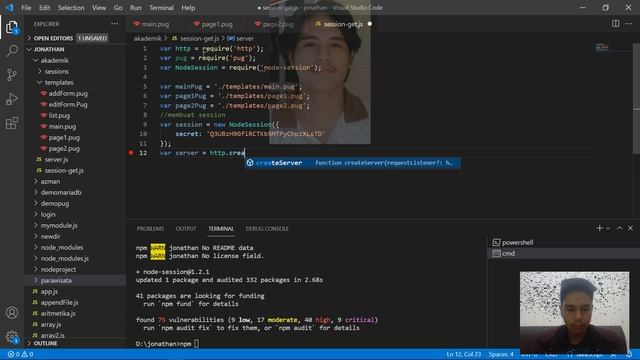Open Run and Debug view
This screenshot has height=360, width=640.
(12, 99)
